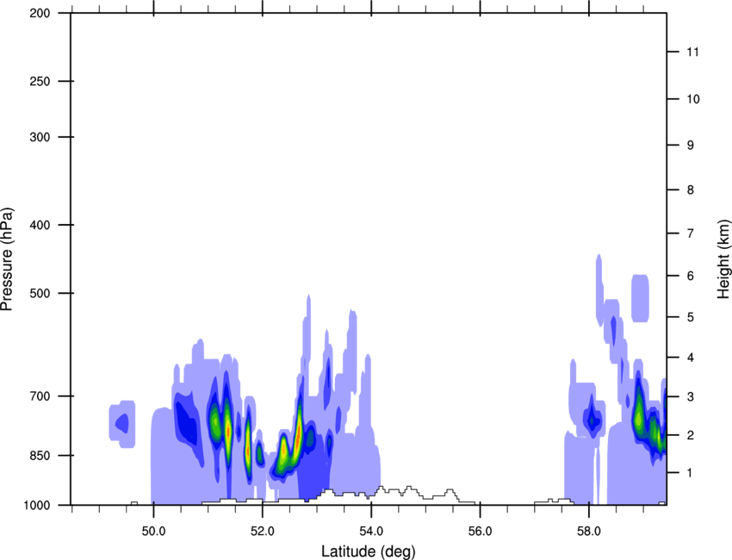732x560 pixels.
Task: Click the 58.0 latitude tick label
Action: coord(589,531)
